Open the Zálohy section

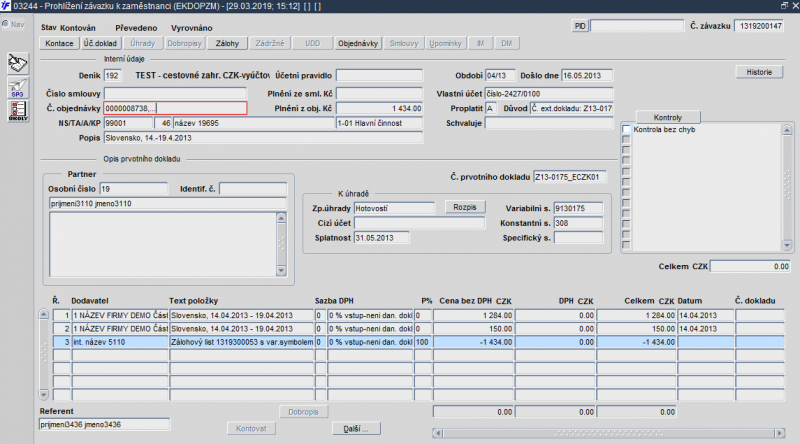tap(227, 44)
